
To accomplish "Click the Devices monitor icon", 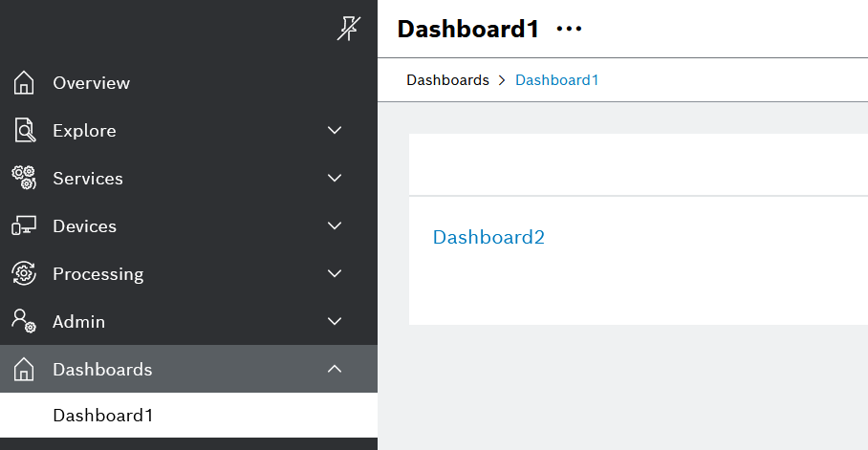I will coord(24,226).
